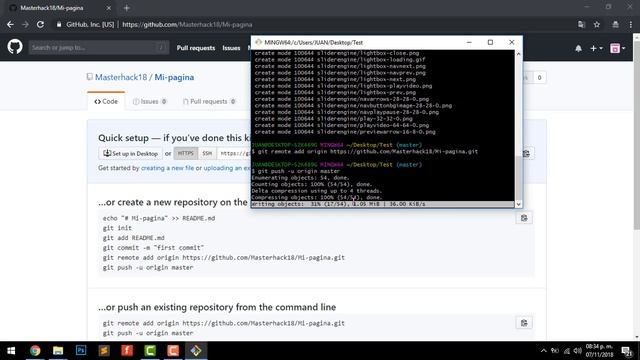Viewport: 640px width, 360px height.
Task: Maximize the MINGW64 terminal window
Action: [x=490, y=42]
